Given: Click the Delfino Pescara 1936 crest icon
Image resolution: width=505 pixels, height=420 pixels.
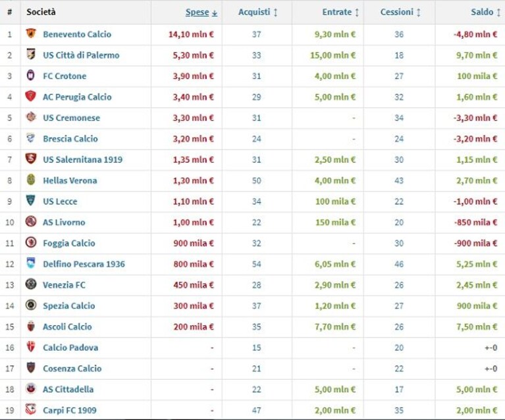Looking at the screenshot, I should (31, 263).
